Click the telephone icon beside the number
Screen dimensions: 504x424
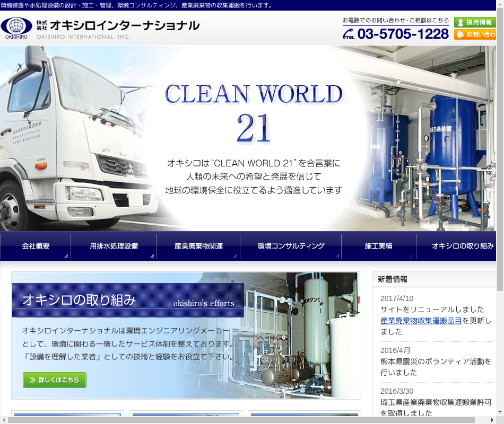348,34
